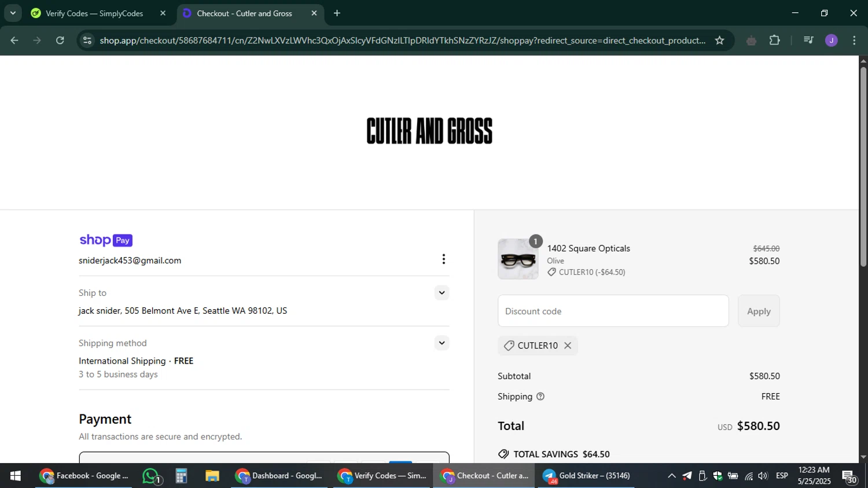Viewport: 868px width, 488px height.
Task: Bookmark this page with the star icon
Action: (x=719, y=41)
